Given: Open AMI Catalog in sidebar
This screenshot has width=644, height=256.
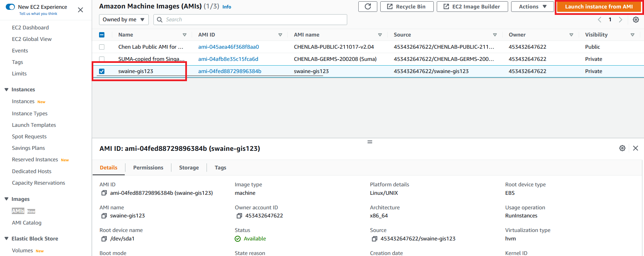Looking at the screenshot, I should 27,223.
